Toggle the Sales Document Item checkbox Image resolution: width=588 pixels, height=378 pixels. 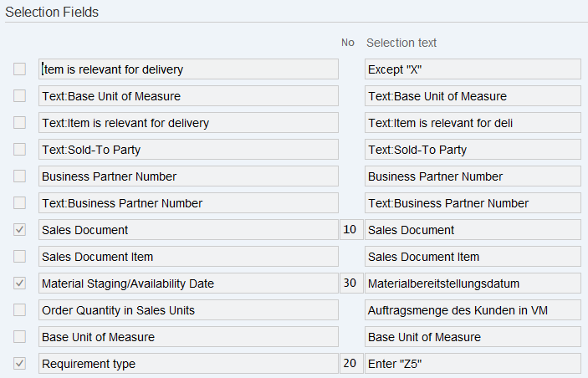pyautogui.click(x=20, y=257)
